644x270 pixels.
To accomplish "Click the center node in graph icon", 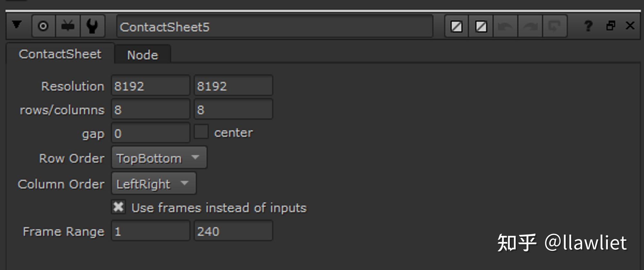I will pos(43,26).
